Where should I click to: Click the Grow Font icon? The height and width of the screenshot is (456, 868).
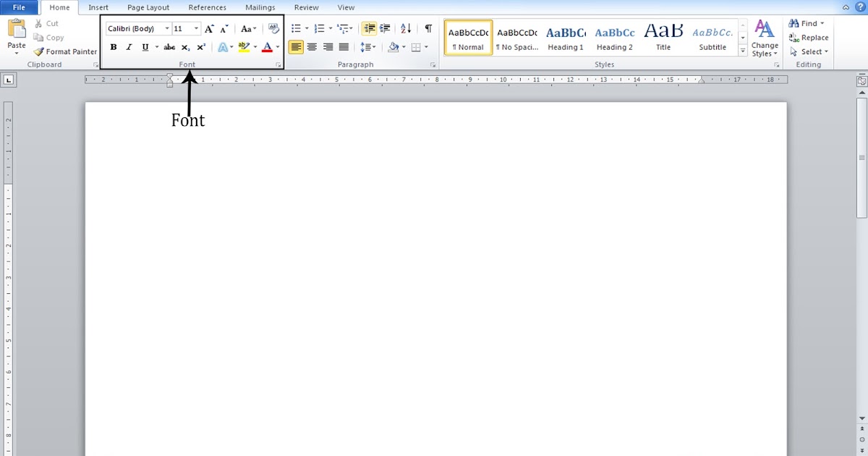209,28
